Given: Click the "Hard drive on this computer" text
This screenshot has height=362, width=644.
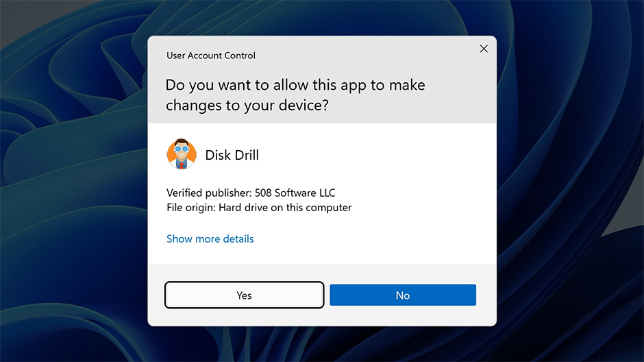Looking at the screenshot, I should [x=285, y=207].
